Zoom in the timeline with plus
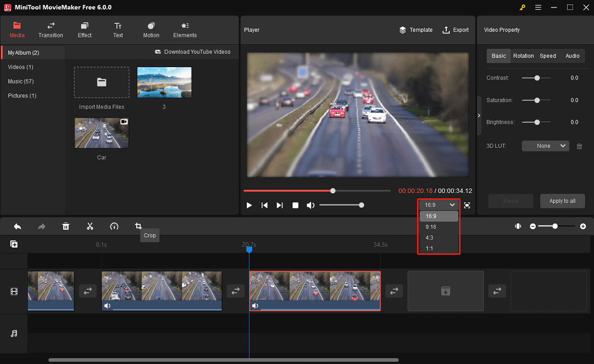This screenshot has width=594, height=364. point(583,227)
